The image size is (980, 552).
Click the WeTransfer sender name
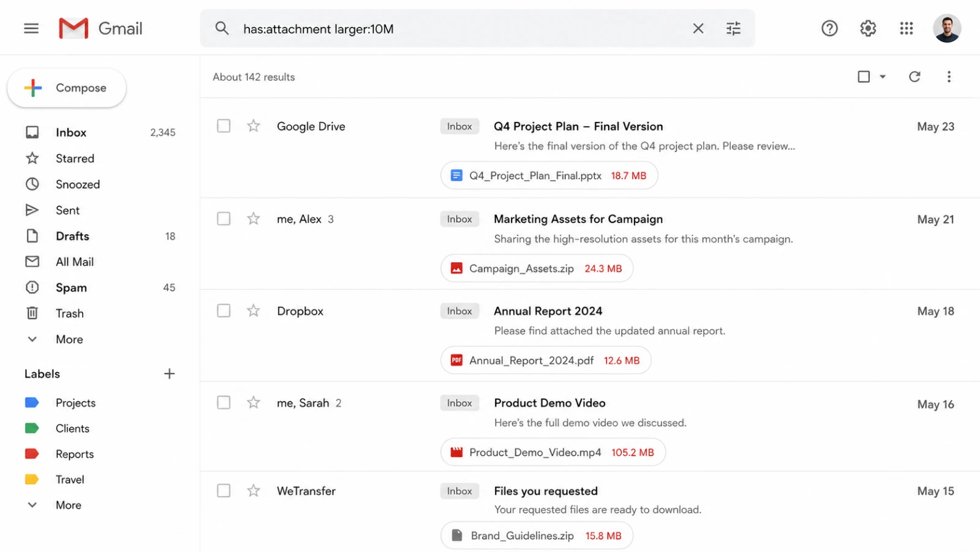coord(306,491)
